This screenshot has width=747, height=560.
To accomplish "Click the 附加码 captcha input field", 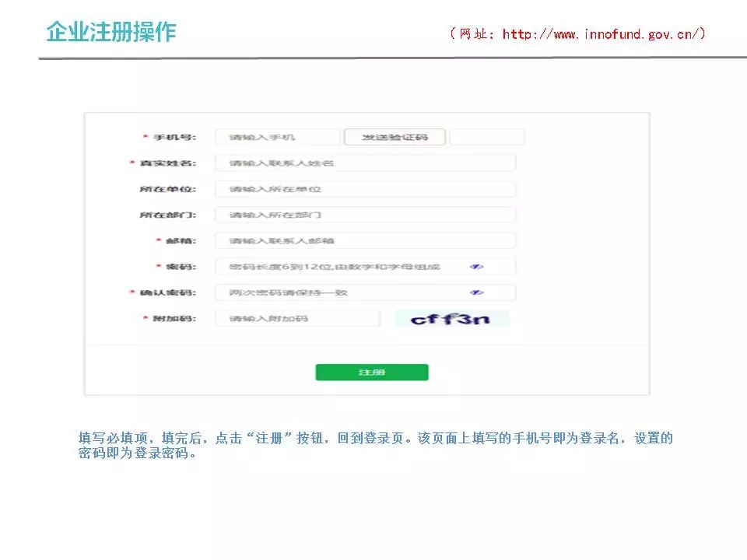I will (x=298, y=318).
